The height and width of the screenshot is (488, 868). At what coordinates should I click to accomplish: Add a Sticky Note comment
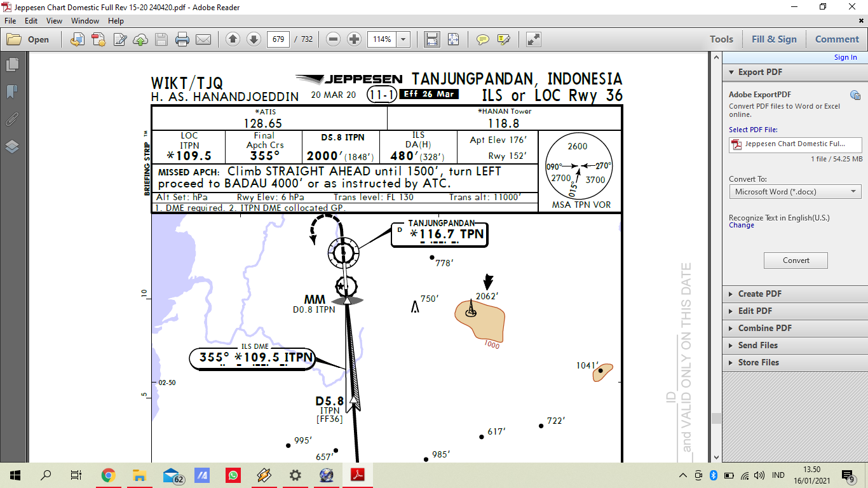coord(482,39)
